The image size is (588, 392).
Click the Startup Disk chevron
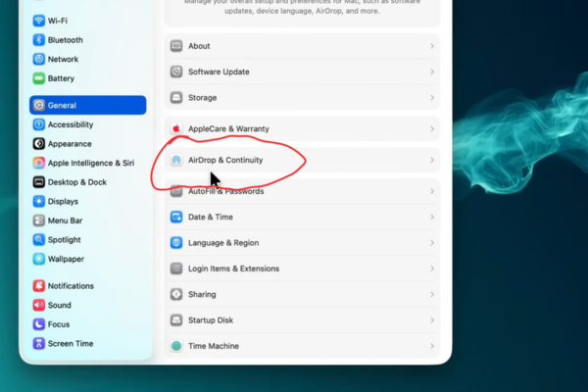[432, 320]
